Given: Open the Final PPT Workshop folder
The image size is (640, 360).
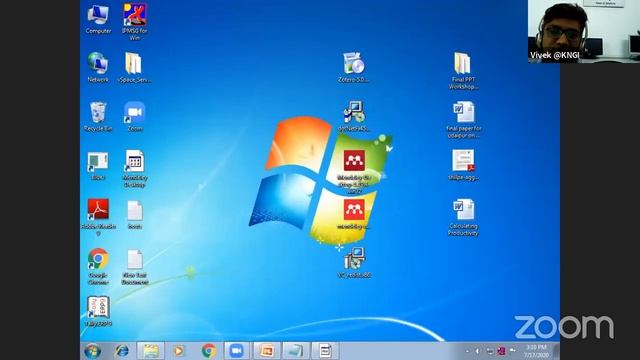Looking at the screenshot, I should pyautogui.click(x=463, y=71).
